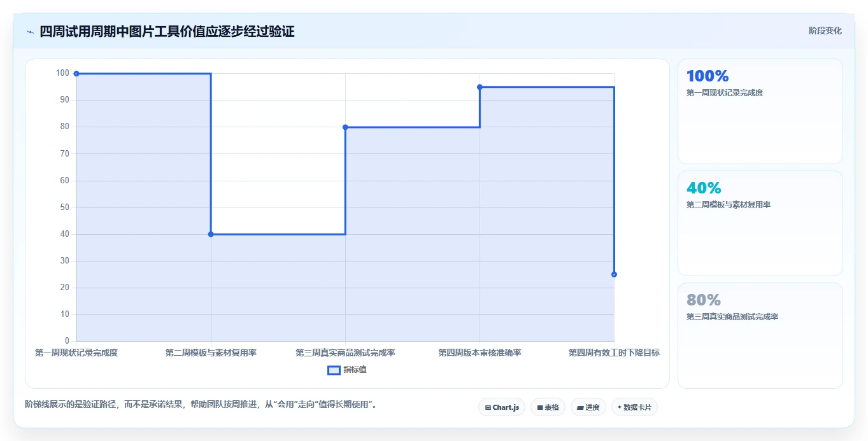Click the 指标值 legend color box
This screenshot has height=441, width=868.
(334, 370)
